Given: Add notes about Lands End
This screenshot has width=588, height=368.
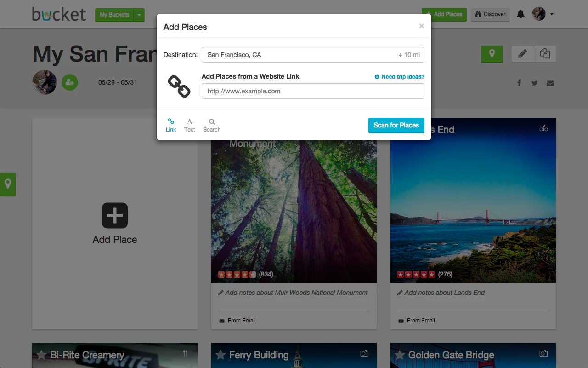Looking at the screenshot, I should 441,293.
